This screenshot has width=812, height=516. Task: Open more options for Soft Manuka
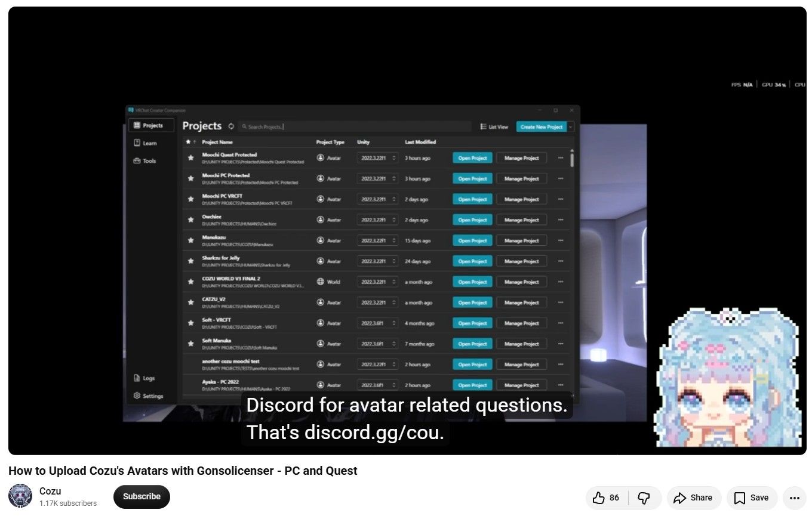(x=561, y=344)
